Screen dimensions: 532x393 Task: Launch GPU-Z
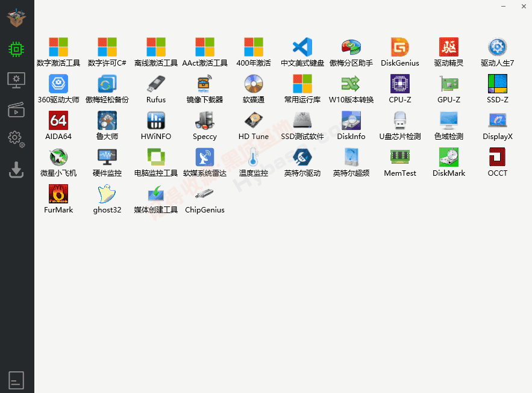(x=449, y=88)
